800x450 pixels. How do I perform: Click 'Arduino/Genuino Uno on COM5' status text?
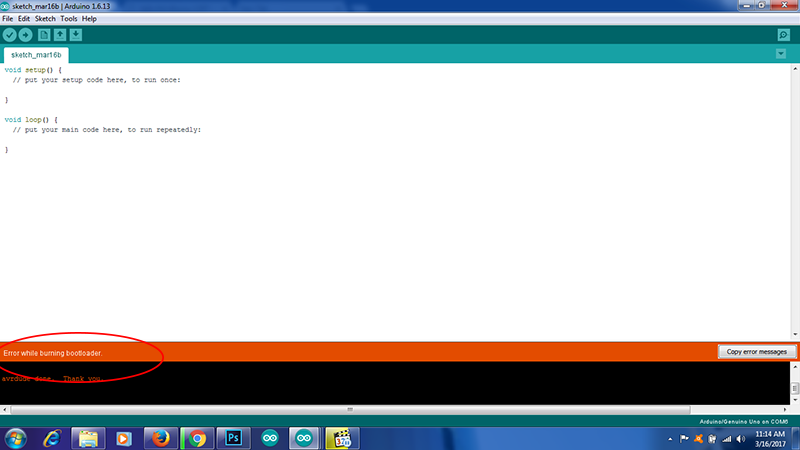(744, 422)
